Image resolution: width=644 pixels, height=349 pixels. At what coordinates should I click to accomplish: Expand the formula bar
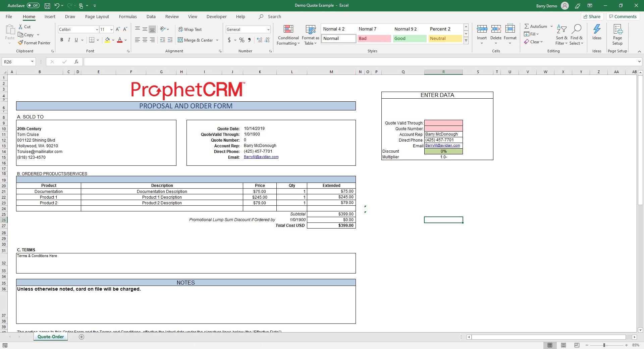click(x=639, y=62)
